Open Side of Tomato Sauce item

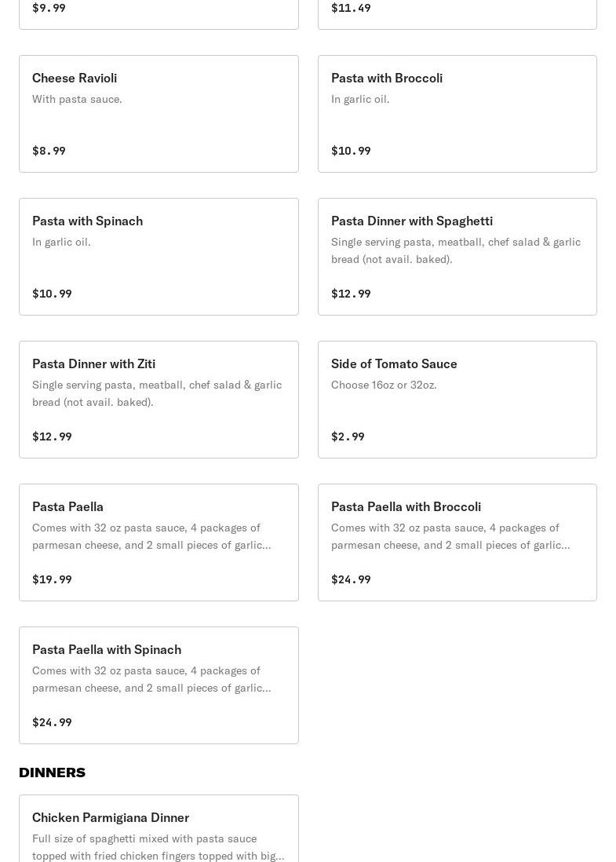(457, 400)
